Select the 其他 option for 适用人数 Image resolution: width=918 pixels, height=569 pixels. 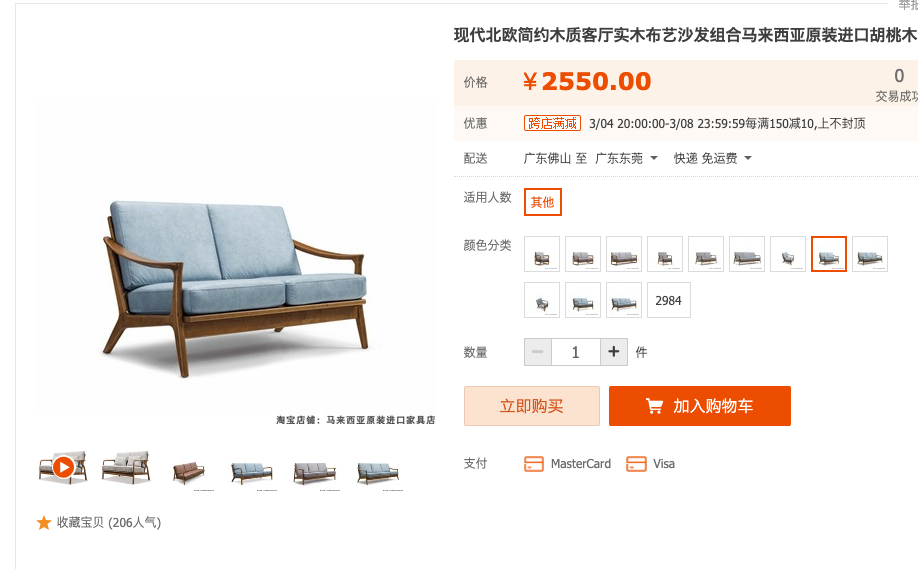543,202
